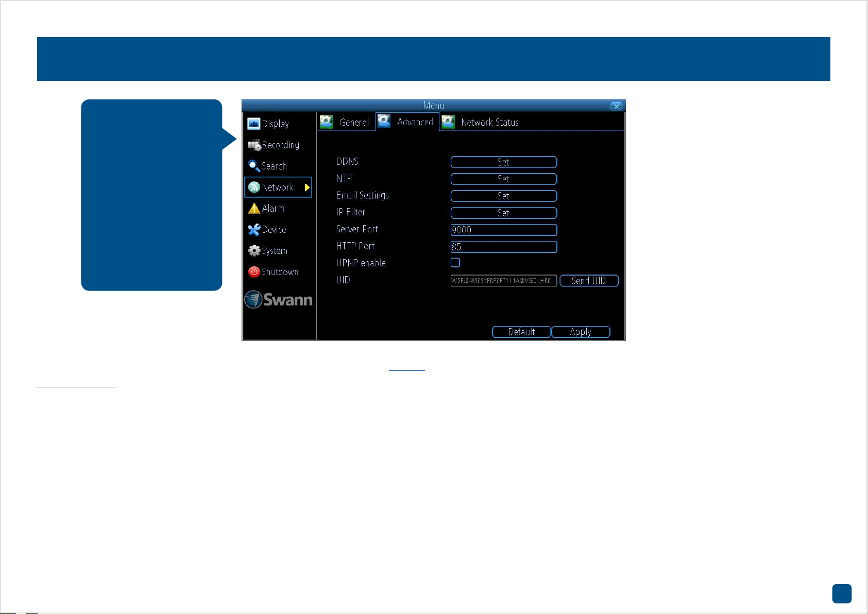868x614 pixels.
Task: Click Set button for NTP
Action: click(x=504, y=179)
